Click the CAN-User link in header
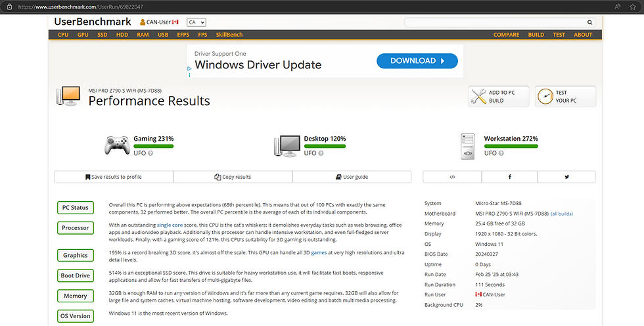The height and width of the screenshot is (326, 644). point(158,22)
